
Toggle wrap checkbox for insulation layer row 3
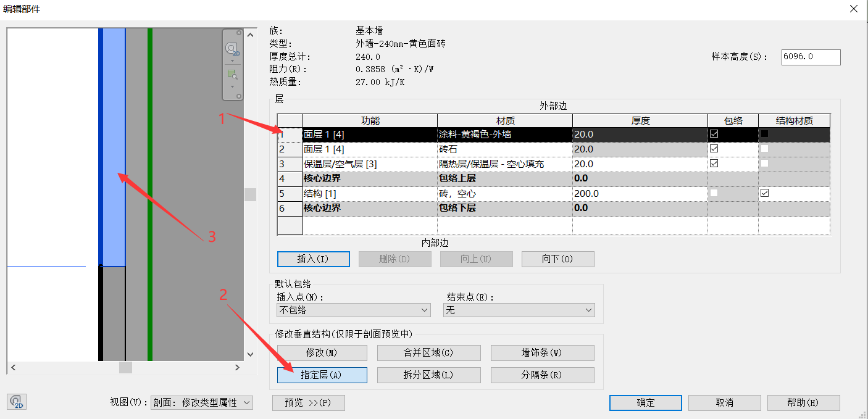pyautogui.click(x=714, y=164)
